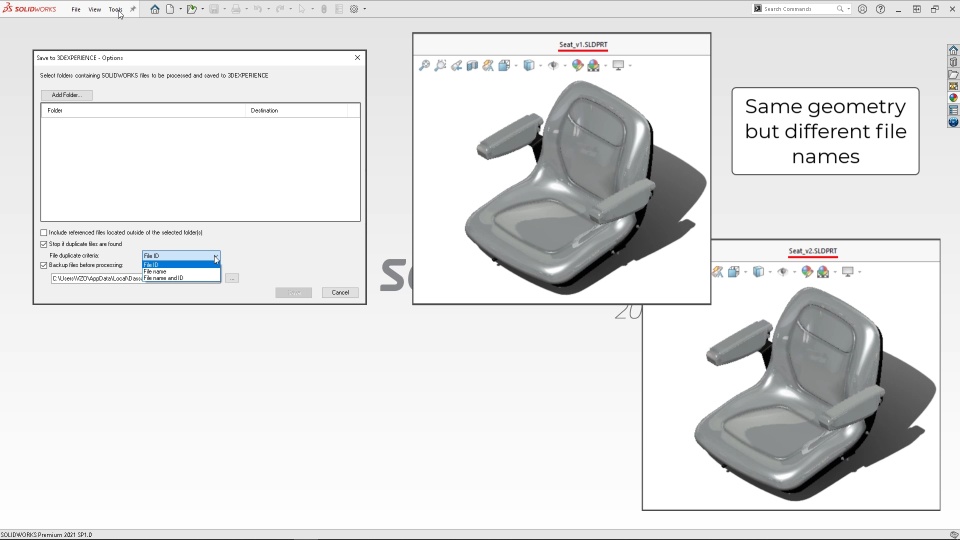Create a new document with New icon
Image resolution: width=960 pixels, height=540 pixels.
170,9
